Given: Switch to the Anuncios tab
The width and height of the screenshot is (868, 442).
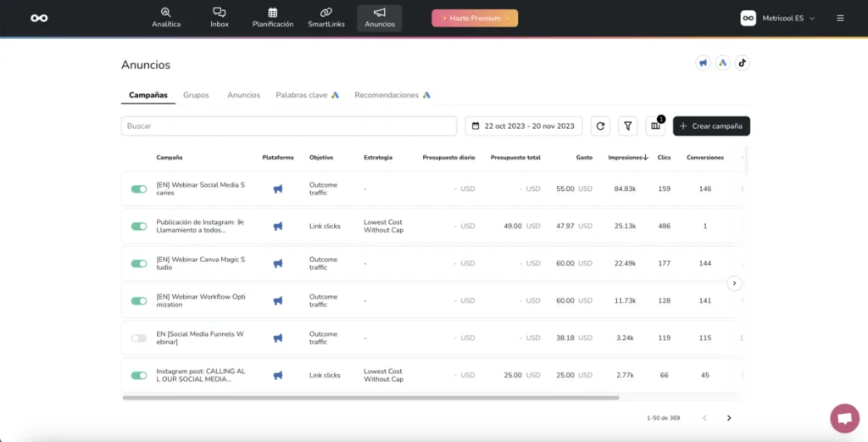Looking at the screenshot, I should (243, 95).
